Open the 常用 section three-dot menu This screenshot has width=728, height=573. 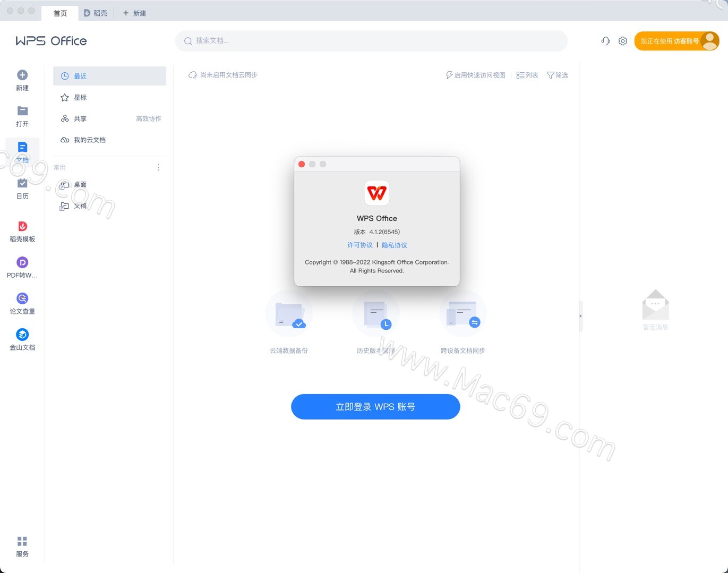[158, 167]
